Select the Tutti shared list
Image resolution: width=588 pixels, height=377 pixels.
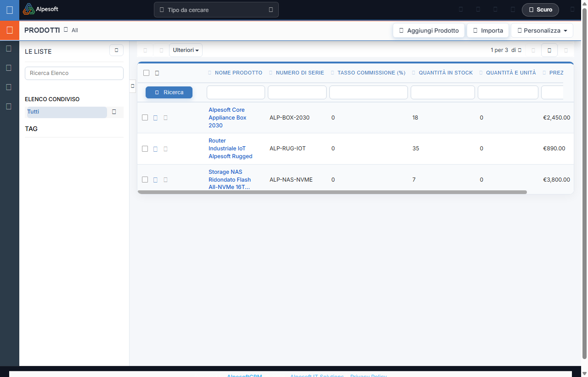67,112
